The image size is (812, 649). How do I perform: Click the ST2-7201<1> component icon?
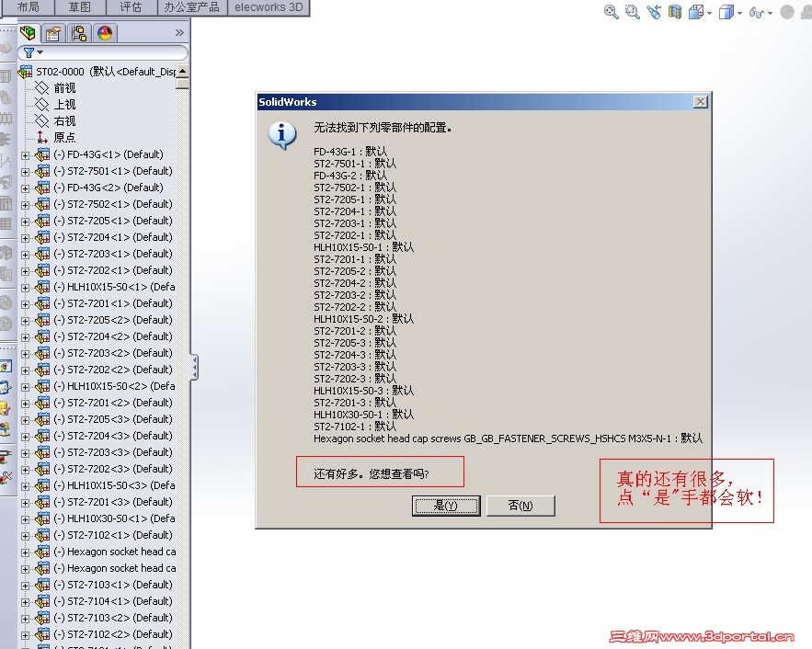point(42,303)
